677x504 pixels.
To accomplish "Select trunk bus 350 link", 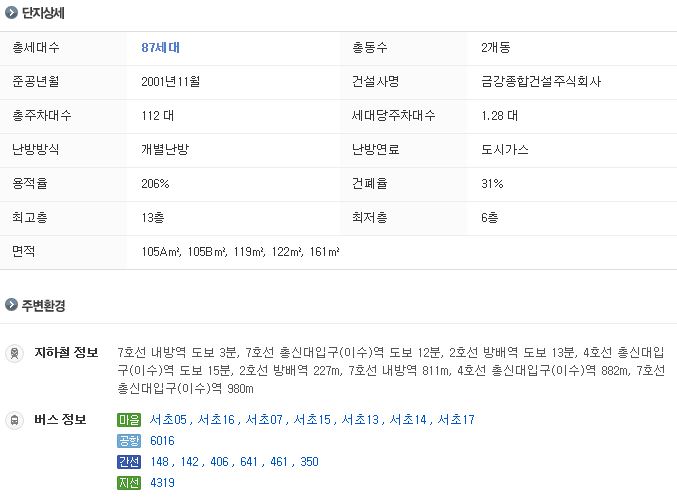I will 309,462.
